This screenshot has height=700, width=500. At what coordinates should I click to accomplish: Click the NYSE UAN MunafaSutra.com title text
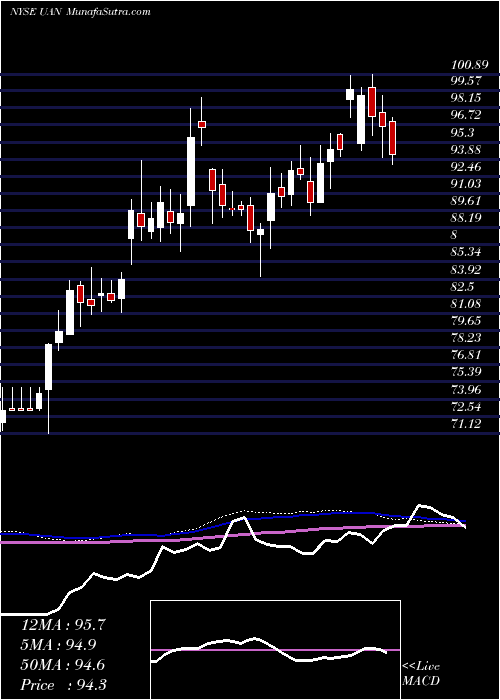(x=80, y=12)
